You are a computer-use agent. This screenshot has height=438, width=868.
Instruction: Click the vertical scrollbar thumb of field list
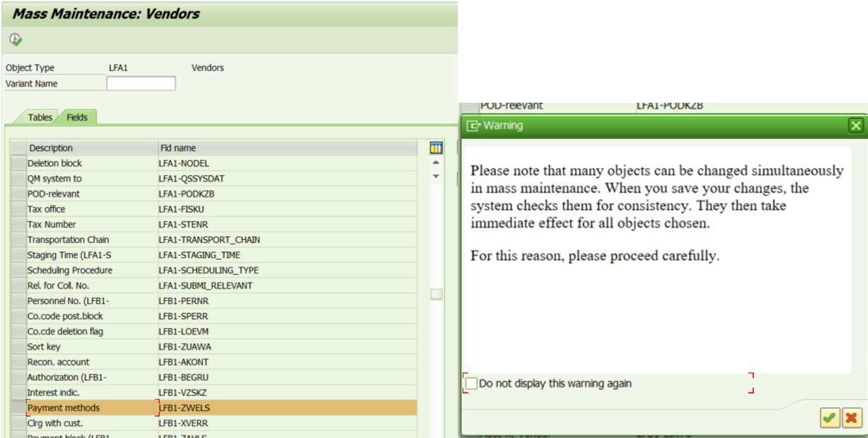(x=436, y=294)
